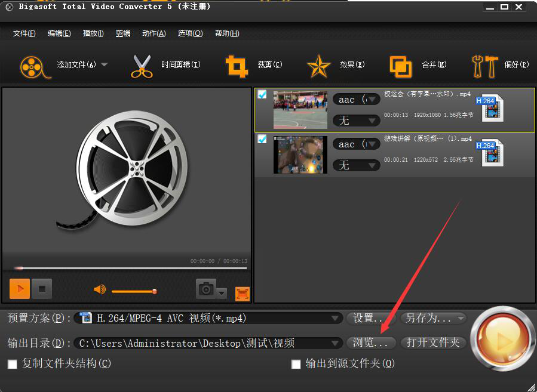Expand the snapshot options arrow
The height and width of the screenshot is (392, 537).
[222, 293]
